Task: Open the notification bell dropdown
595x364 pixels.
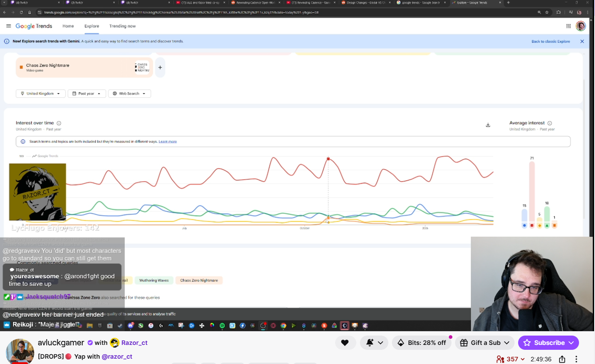Action: (x=374, y=343)
